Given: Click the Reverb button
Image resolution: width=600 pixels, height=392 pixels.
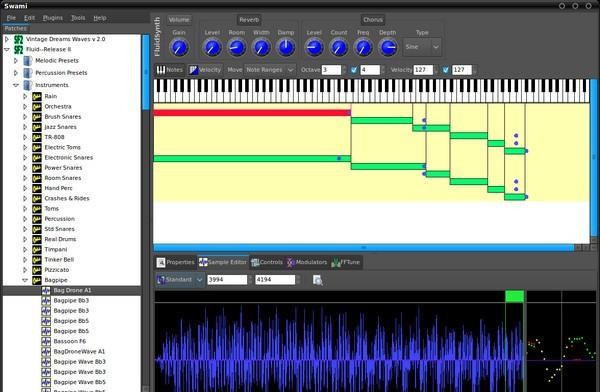Looking at the screenshot, I should [x=249, y=20].
